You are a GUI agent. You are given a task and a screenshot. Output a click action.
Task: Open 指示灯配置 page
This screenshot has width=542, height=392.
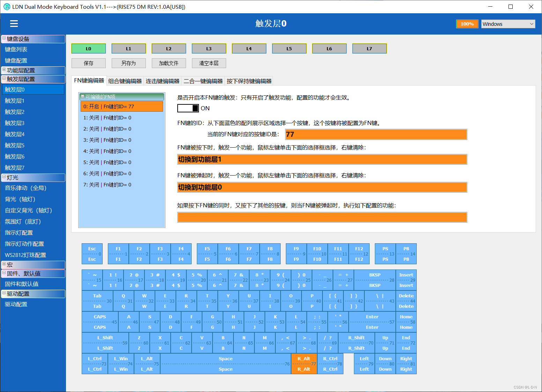[33, 233]
